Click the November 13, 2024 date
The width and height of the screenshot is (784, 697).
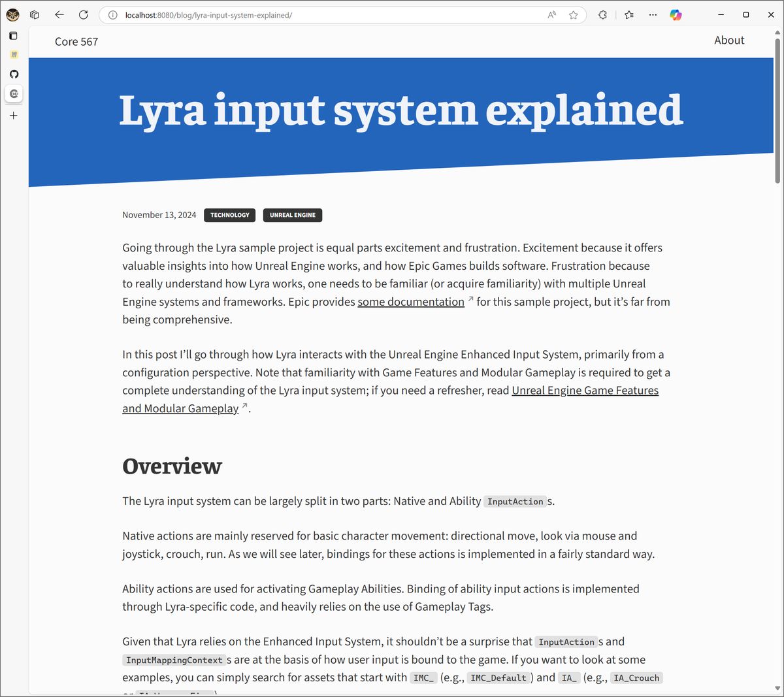click(x=159, y=215)
